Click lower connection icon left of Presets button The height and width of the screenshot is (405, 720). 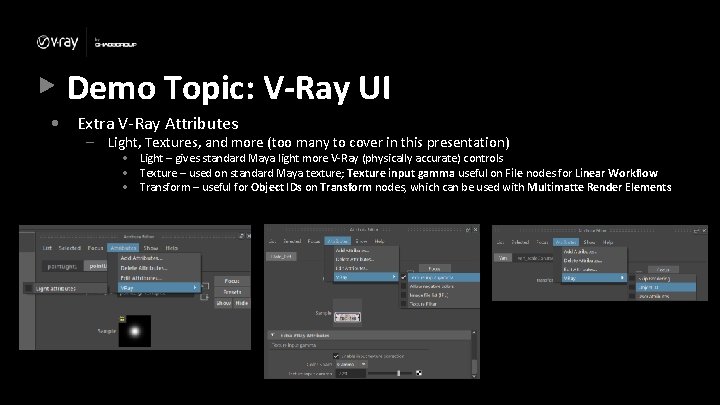(205, 297)
